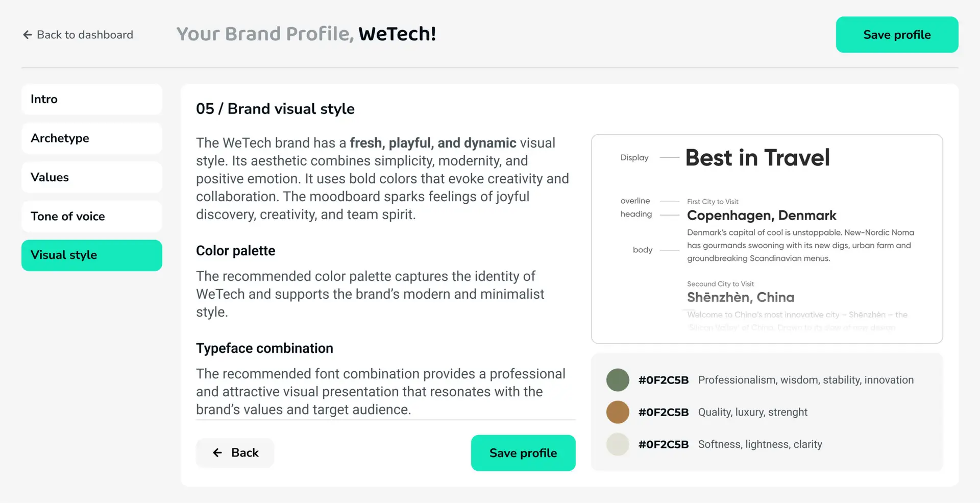
Task: Click Save profile button in header
Action: tap(897, 35)
